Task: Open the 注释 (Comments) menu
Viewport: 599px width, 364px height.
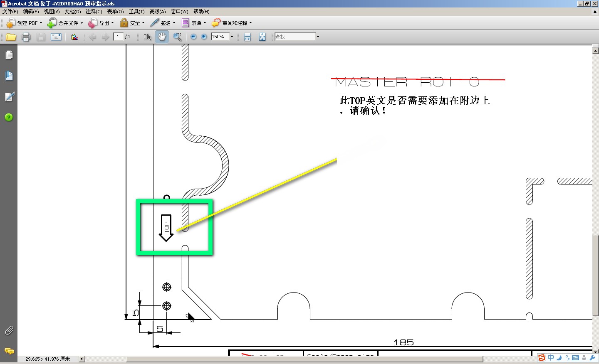Action: (94, 12)
